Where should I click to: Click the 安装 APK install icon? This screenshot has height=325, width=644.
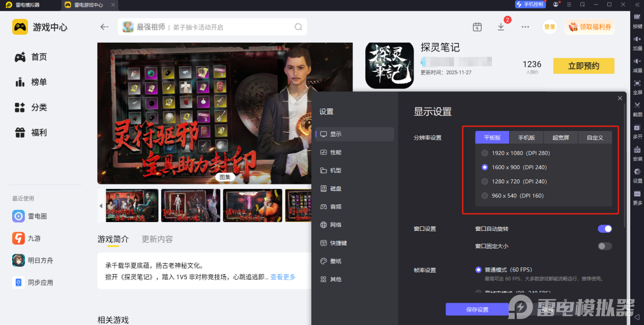tap(637, 153)
